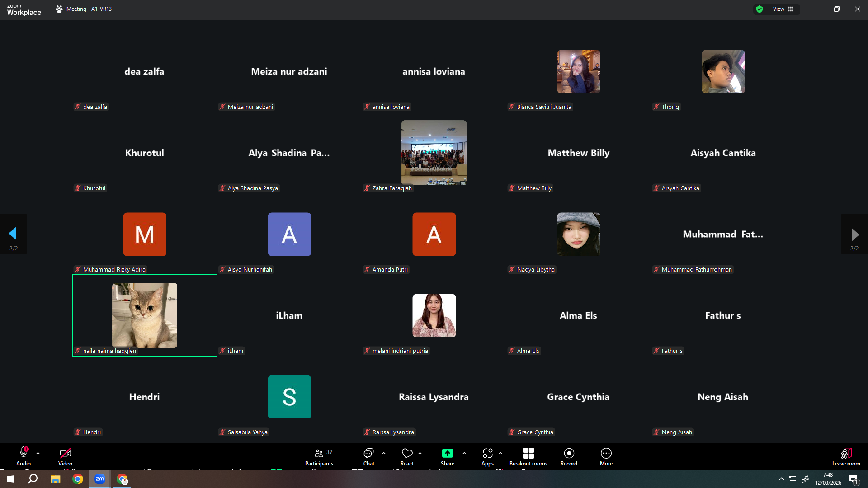The height and width of the screenshot is (488, 868).
Task: Check the green encryption shield icon
Action: coord(759,9)
